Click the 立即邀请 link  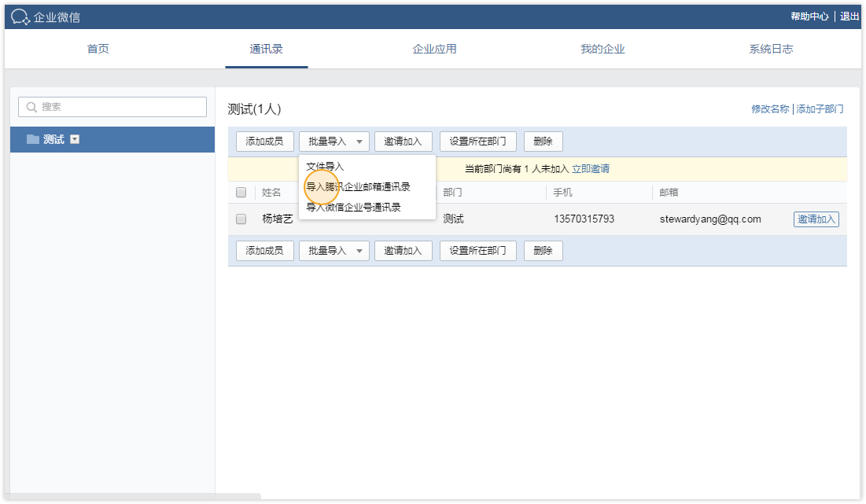click(x=590, y=168)
